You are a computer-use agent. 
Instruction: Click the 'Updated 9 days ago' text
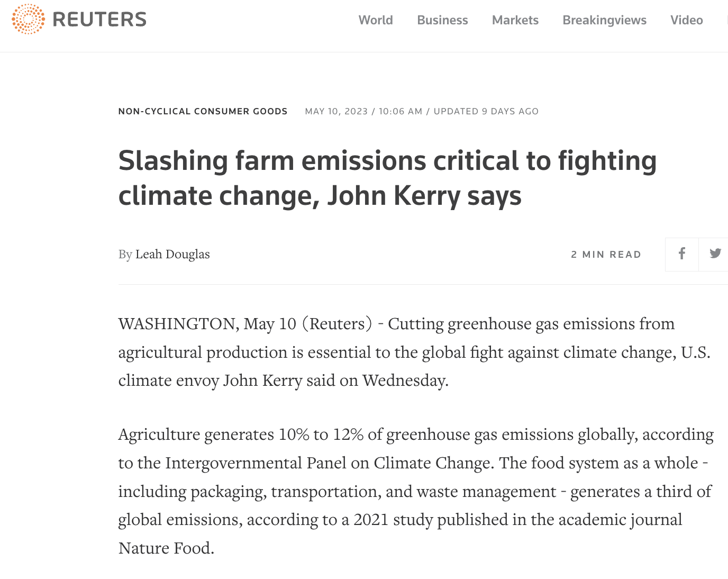(x=486, y=111)
